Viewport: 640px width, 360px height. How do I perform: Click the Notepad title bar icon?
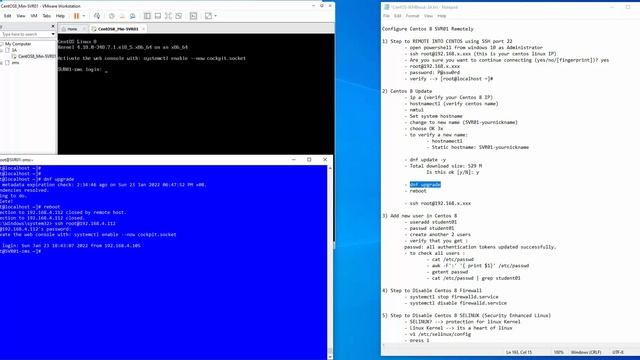[x=386, y=7]
